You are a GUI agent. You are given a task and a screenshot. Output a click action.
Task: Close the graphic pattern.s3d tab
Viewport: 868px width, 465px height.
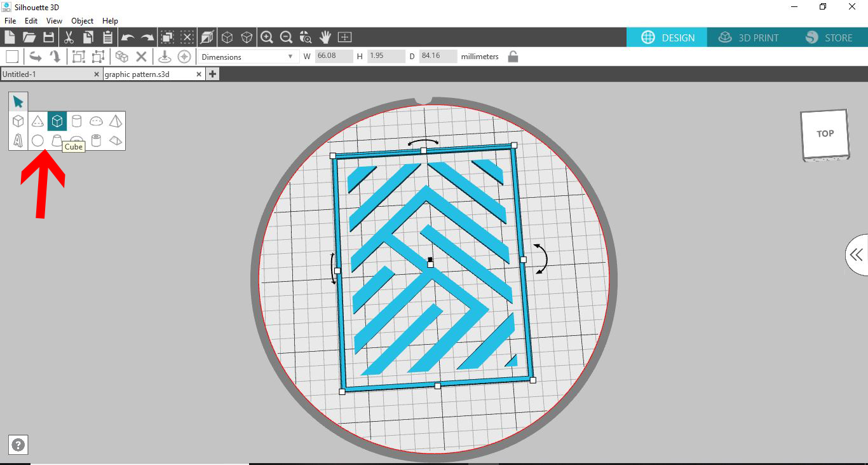click(199, 74)
